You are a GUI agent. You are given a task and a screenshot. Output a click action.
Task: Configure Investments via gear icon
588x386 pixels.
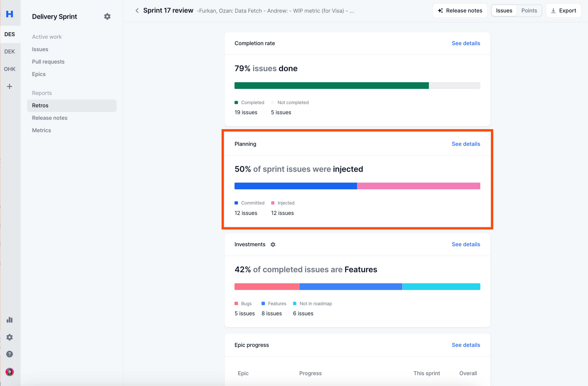[273, 244]
